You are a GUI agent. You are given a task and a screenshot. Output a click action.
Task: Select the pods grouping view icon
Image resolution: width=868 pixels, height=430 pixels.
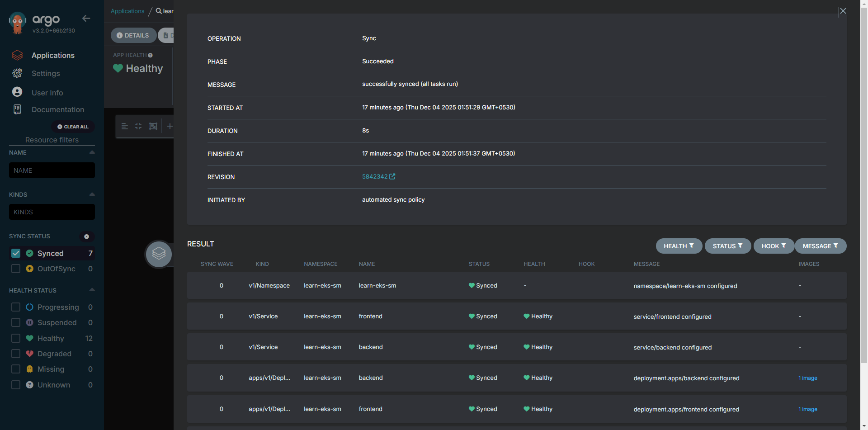point(153,126)
